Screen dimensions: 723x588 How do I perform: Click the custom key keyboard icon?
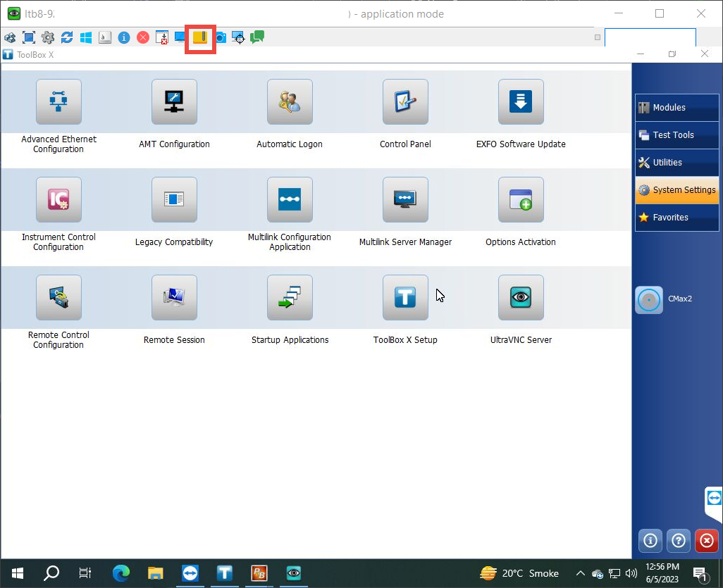(x=105, y=37)
